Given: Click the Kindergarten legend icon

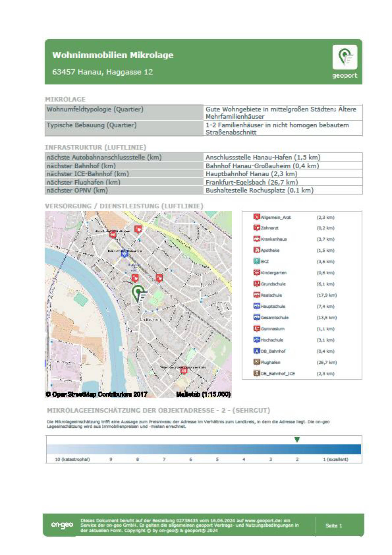Looking at the screenshot, I should pyautogui.click(x=257, y=273).
